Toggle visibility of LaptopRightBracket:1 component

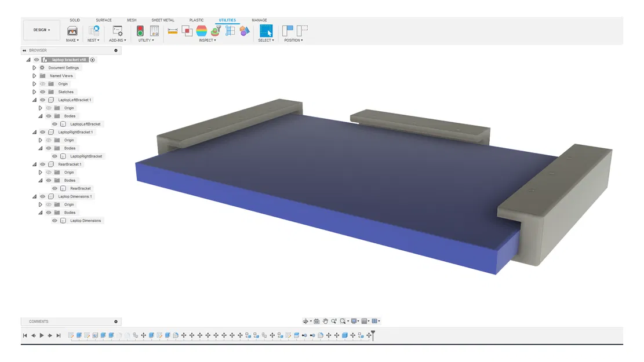pos(43,132)
